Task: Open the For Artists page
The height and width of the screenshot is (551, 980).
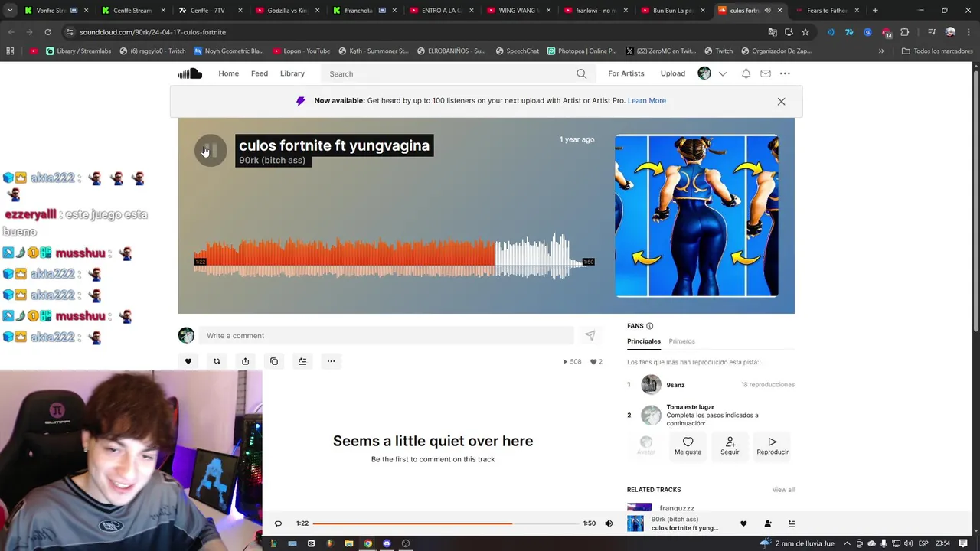Action: pos(626,73)
